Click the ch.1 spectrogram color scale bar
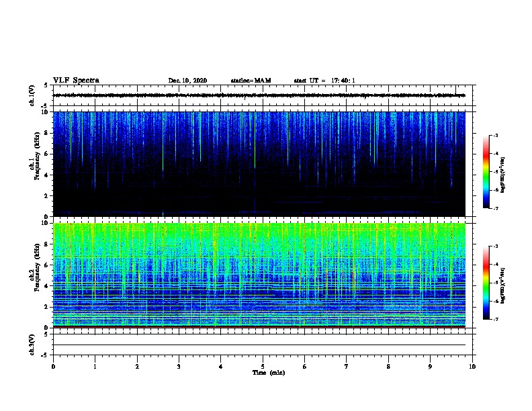 click(486, 172)
